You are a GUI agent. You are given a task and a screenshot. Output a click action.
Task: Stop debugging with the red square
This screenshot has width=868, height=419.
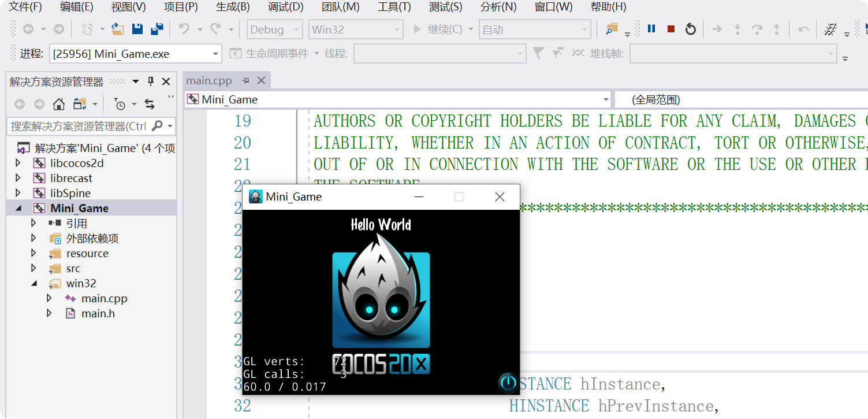(x=671, y=29)
